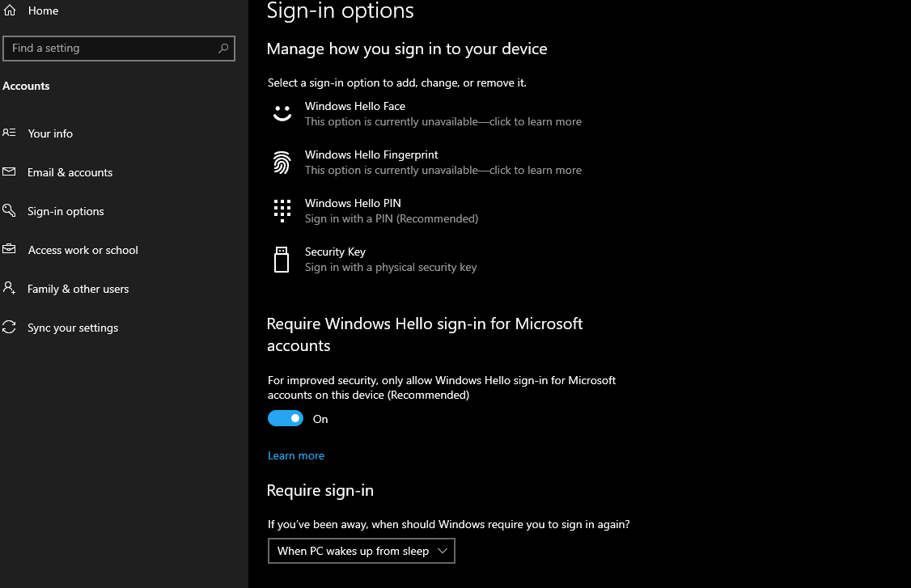911x588 pixels.
Task: Open the When PC wakes up dropdown
Action: pos(362,551)
